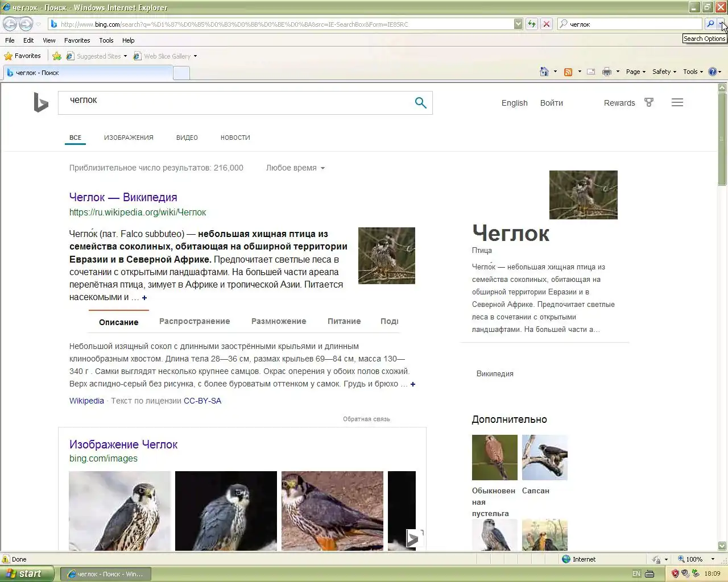Open the Safety dropdown menu
Image resolution: width=728 pixels, height=582 pixels.
pos(664,72)
